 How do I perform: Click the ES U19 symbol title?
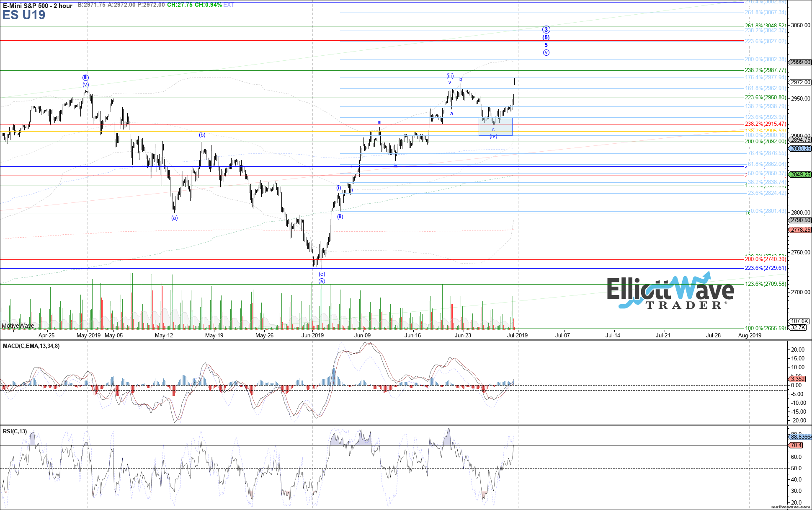[x=24, y=15]
